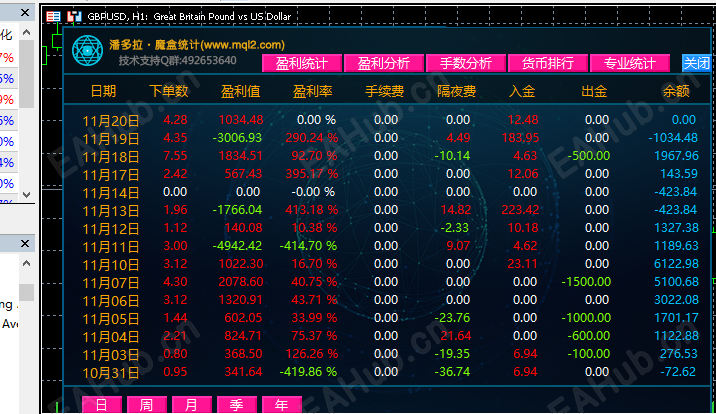The height and width of the screenshot is (414, 716).
Task: Select the 11月19日 date row
Action: pos(111,139)
